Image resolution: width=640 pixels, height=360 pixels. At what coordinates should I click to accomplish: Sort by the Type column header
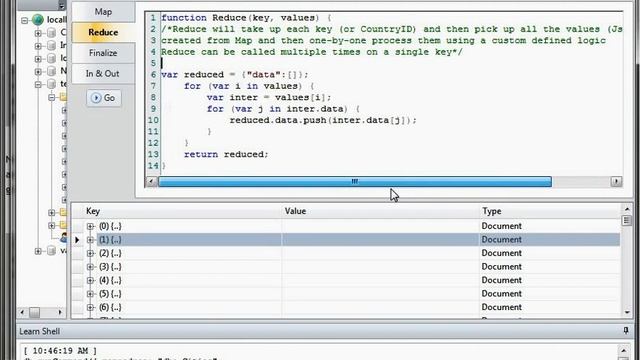tap(549, 211)
